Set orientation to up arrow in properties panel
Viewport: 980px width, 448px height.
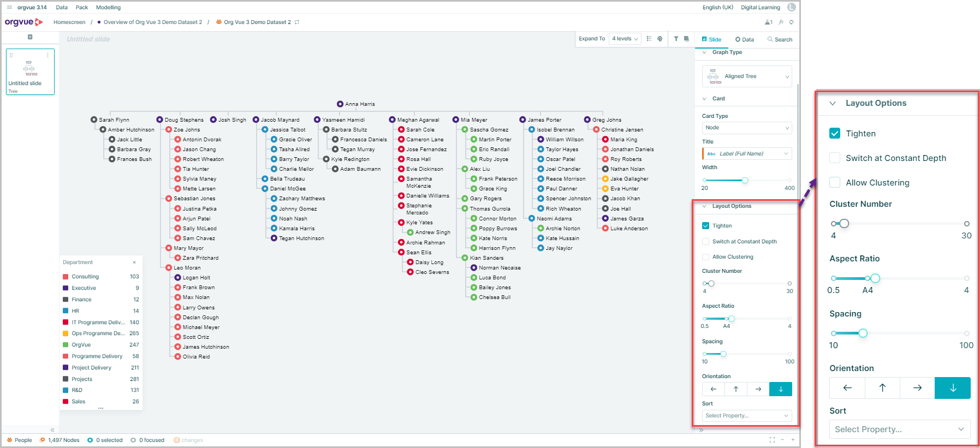[736, 389]
